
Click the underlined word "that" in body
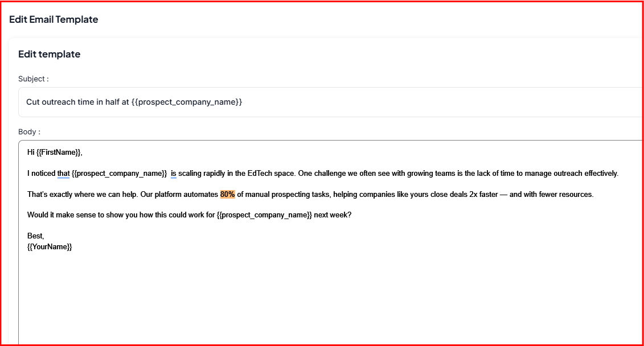pos(63,173)
